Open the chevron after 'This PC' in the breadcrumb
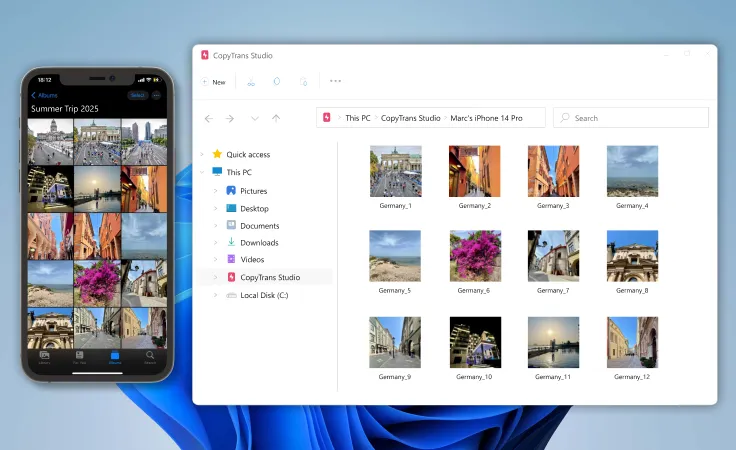This screenshot has height=450, width=736. pos(376,118)
